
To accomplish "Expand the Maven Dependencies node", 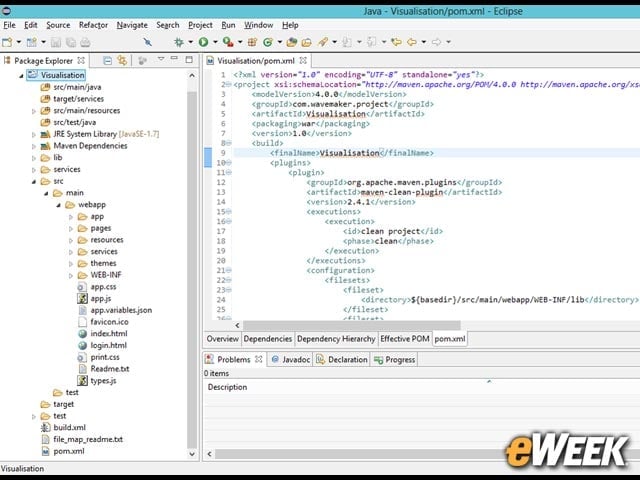I will point(34,146).
